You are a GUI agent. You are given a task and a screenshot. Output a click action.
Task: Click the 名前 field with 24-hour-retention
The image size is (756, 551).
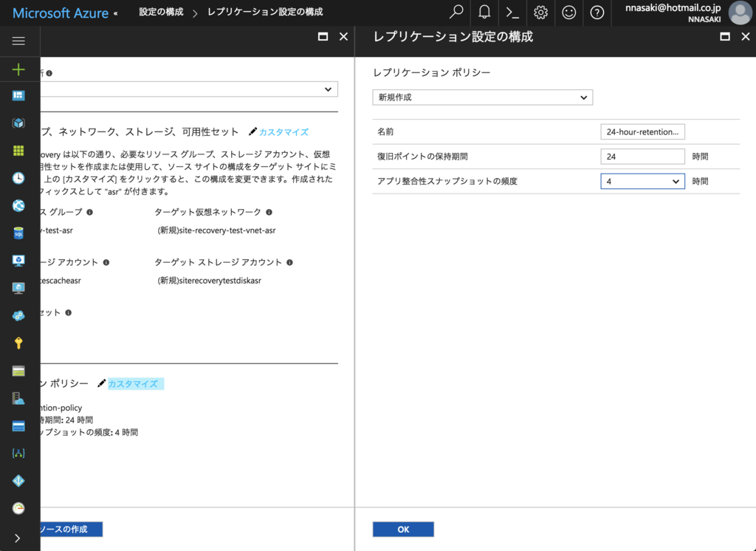642,131
